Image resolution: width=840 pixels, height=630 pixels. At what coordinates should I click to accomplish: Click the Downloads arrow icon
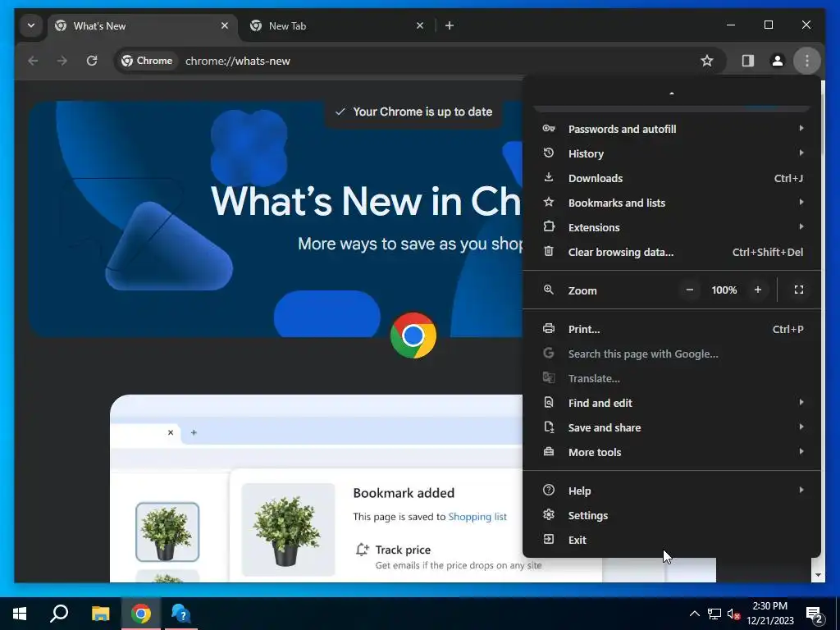[549, 177]
